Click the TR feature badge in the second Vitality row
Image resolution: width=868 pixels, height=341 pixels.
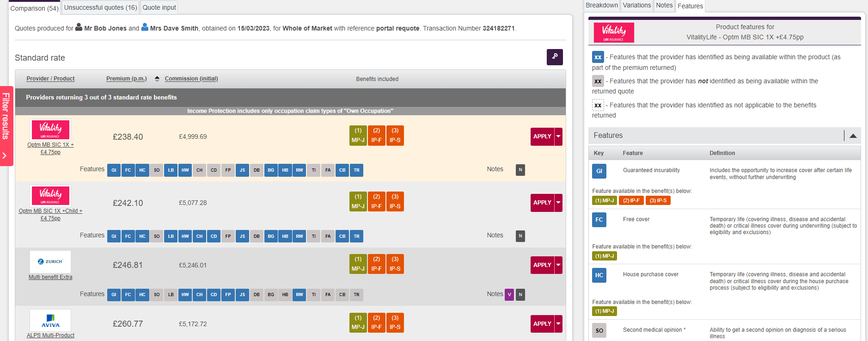pyautogui.click(x=356, y=236)
